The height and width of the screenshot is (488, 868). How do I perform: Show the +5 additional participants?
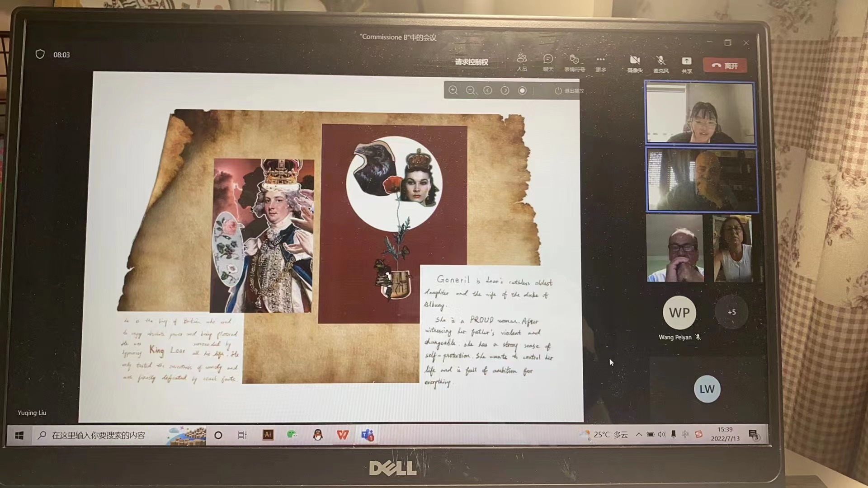732,312
